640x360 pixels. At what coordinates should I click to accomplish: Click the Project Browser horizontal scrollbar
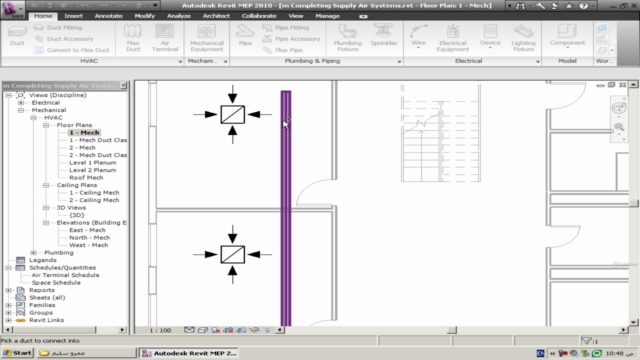click(65, 330)
